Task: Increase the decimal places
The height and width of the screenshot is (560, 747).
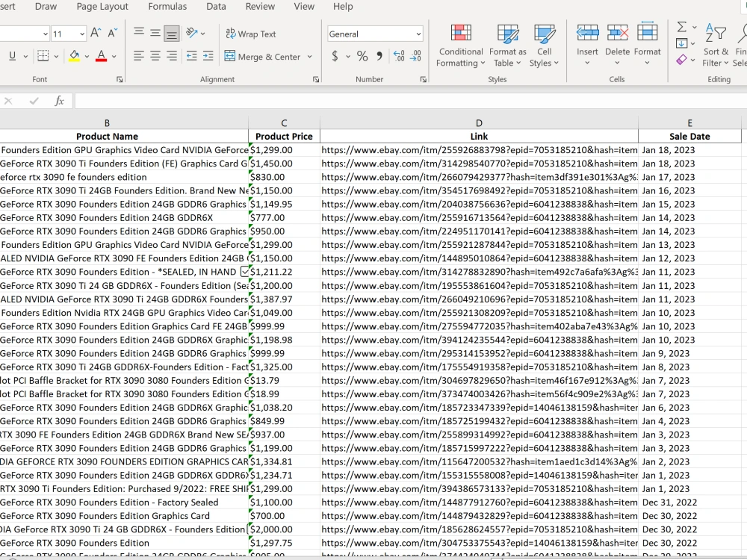Action: tap(399, 56)
